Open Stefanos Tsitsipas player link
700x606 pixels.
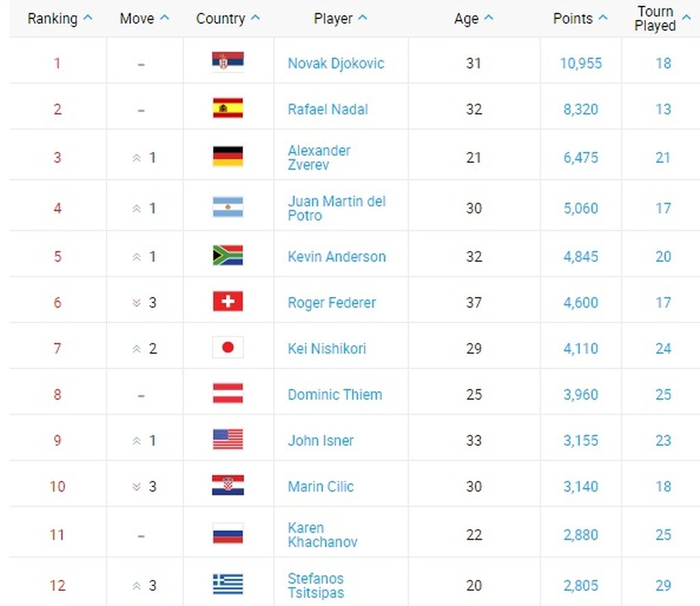[316, 585]
